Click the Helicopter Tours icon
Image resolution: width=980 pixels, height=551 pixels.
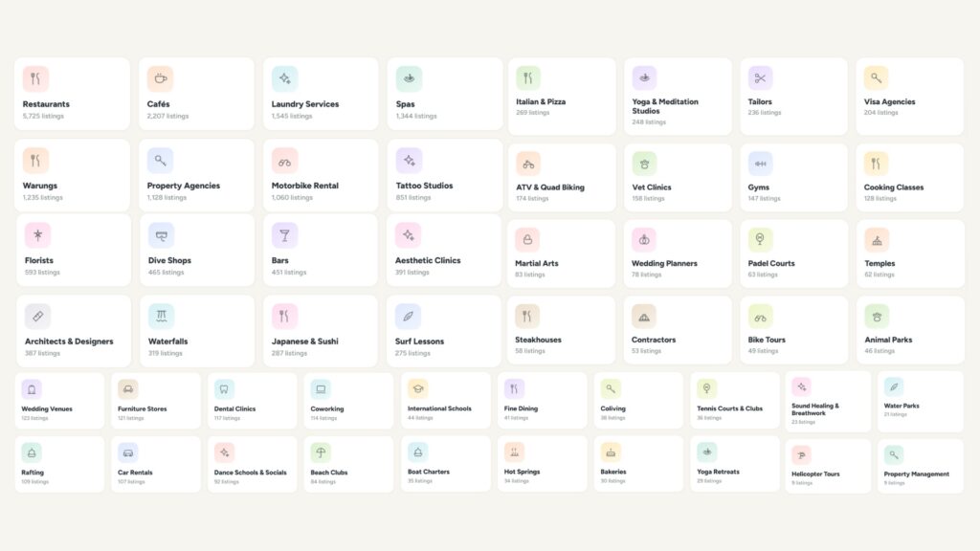click(x=801, y=454)
